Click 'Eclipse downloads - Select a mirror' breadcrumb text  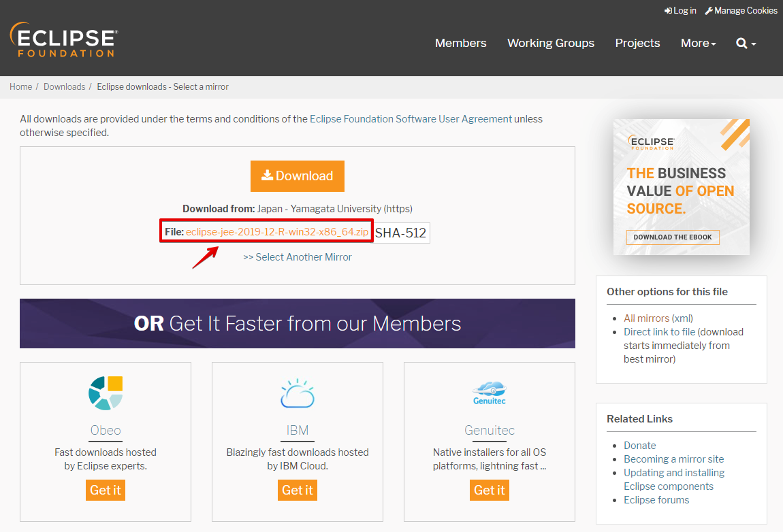163,87
